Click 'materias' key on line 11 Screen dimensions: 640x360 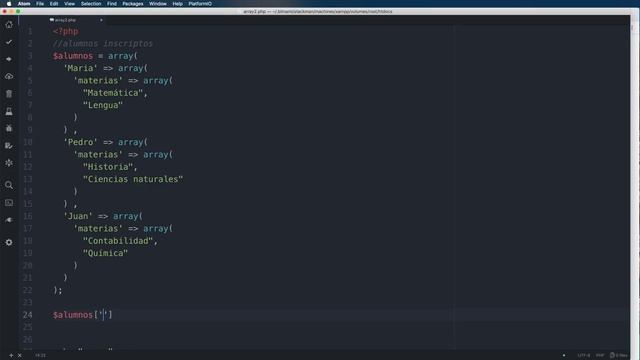[98, 155]
